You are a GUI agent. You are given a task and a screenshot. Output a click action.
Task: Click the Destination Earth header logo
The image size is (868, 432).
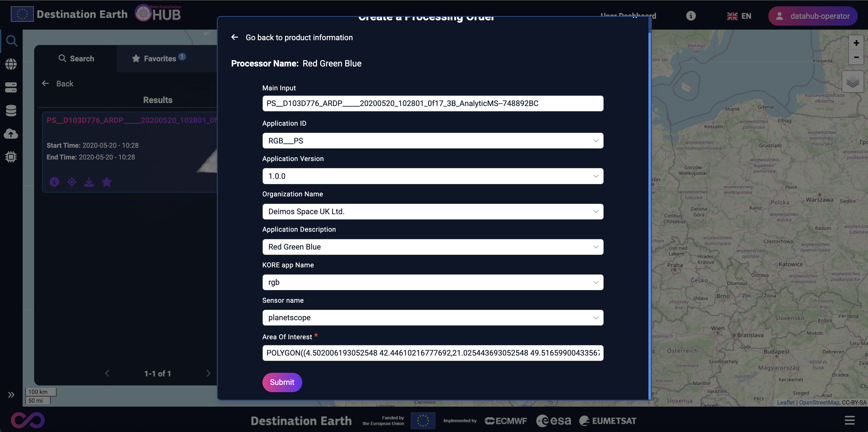[x=69, y=14]
